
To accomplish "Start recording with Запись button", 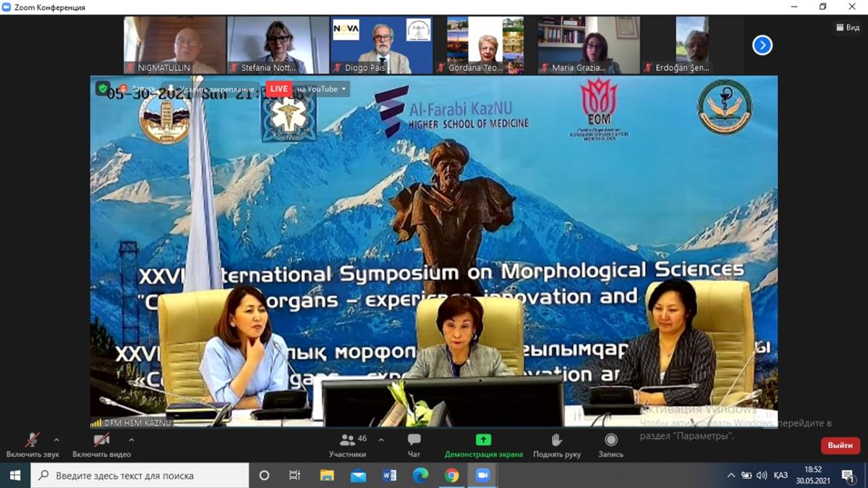I will (610, 445).
